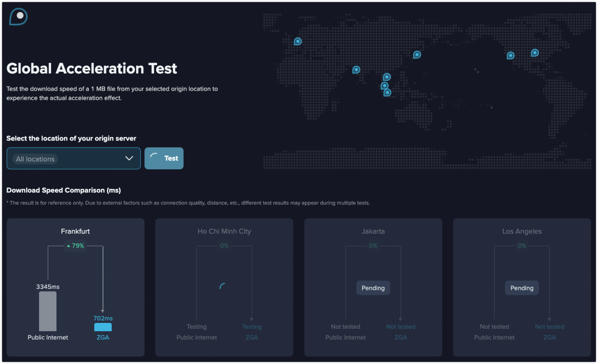
Task: Click the Frankfurt 79% improvement badge
Action: [x=76, y=246]
